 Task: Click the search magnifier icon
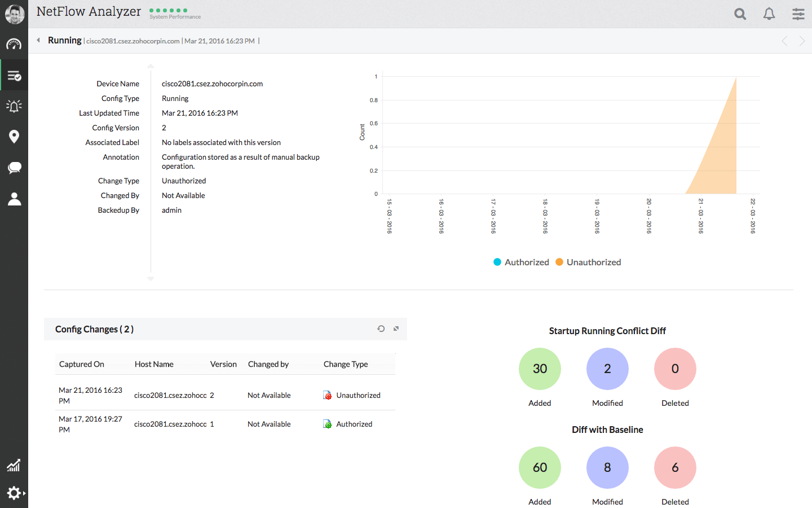tap(740, 14)
